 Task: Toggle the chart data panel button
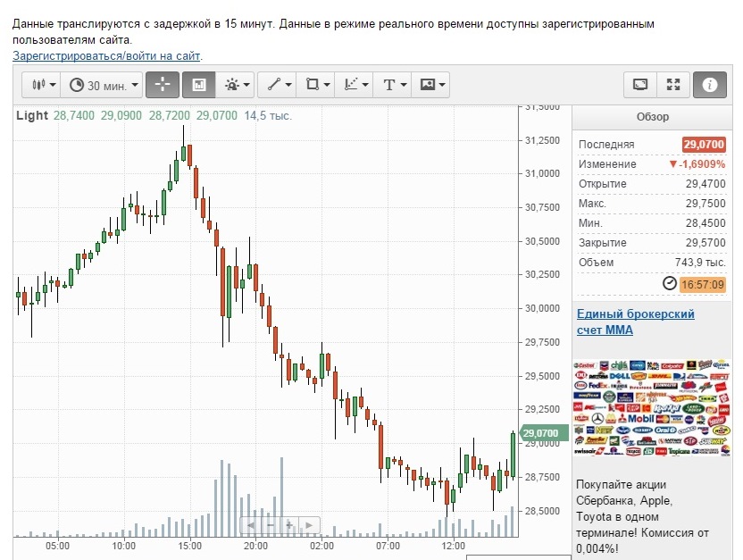(198, 85)
